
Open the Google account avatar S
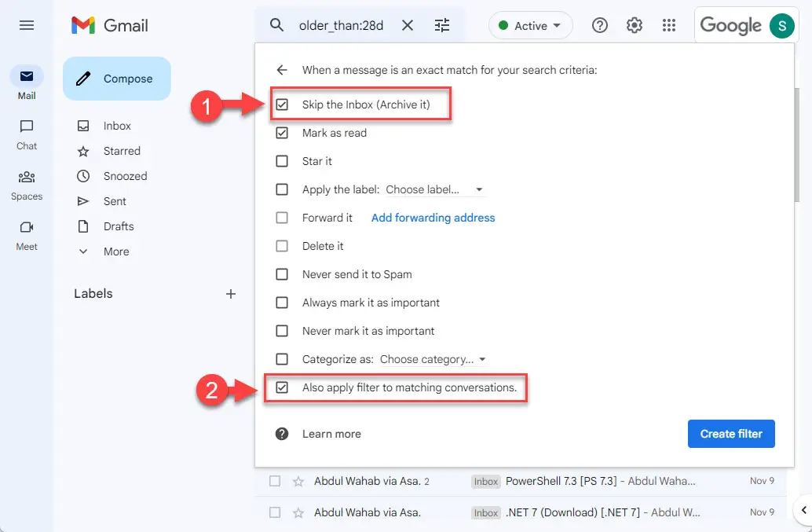tap(782, 25)
